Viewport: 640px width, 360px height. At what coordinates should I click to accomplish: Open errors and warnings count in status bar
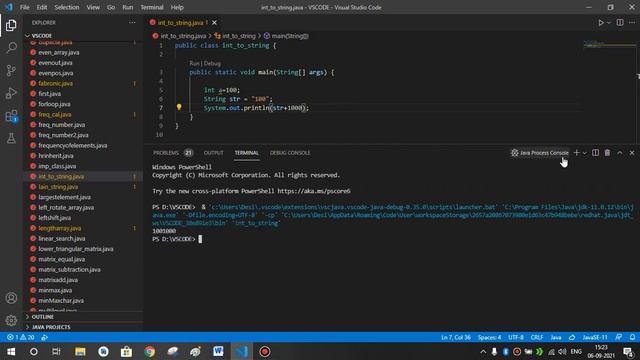pyautogui.click(x=20, y=337)
